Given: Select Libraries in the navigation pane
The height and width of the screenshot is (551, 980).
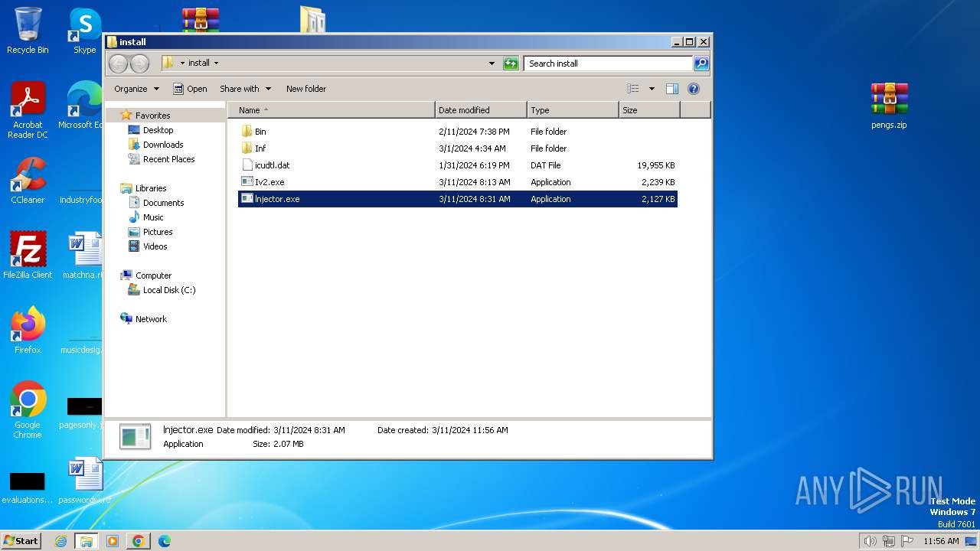Looking at the screenshot, I should tap(151, 188).
